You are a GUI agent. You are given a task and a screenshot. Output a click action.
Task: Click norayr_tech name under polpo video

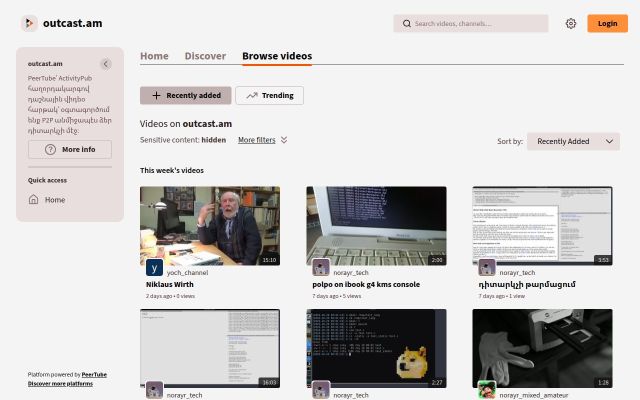(x=351, y=273)
